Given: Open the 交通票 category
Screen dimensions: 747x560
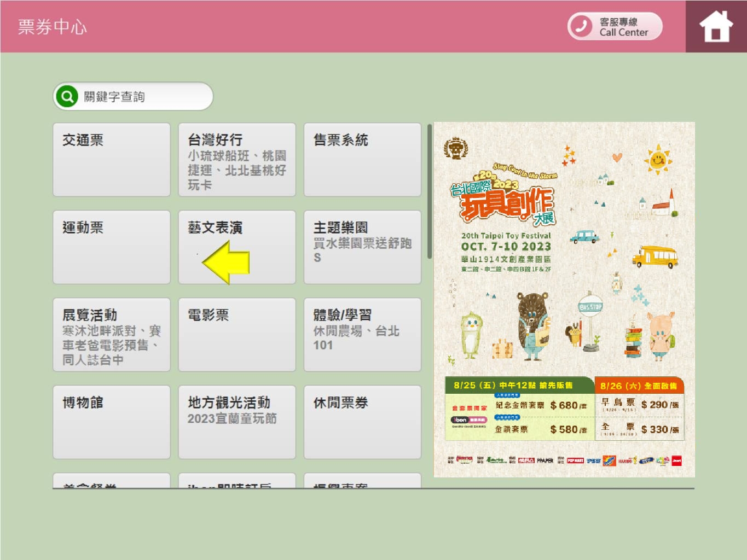Looking at the screenshot, I should click(112, 160).
